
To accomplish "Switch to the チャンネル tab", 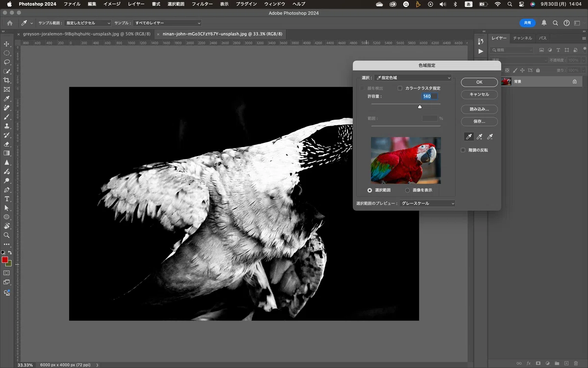I will coord(522,38).
